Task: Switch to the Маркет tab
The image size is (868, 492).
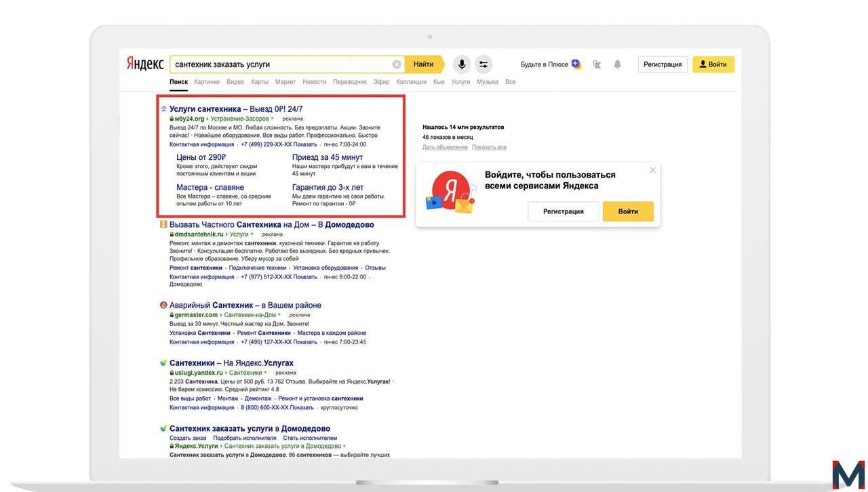Action: [x=285, y=82]
